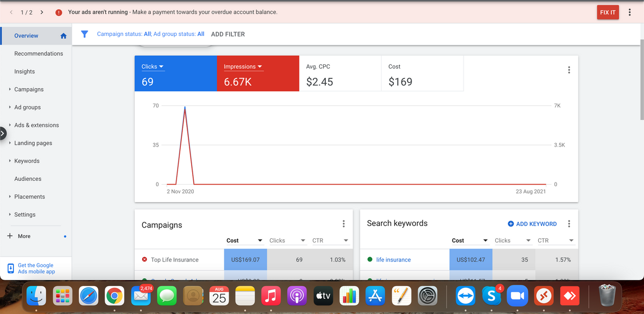
Task: Click the plus icon beside More
Action: (10, 236)
